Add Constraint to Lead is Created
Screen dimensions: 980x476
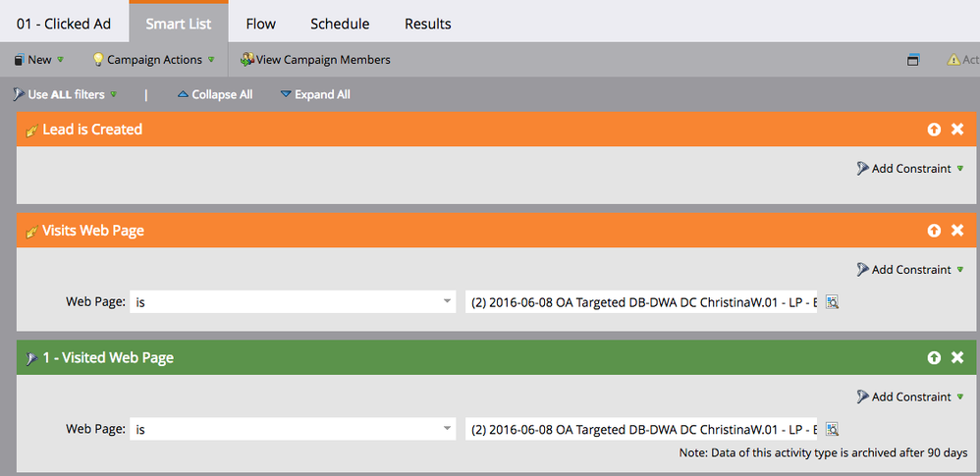[x=910, y=169]
